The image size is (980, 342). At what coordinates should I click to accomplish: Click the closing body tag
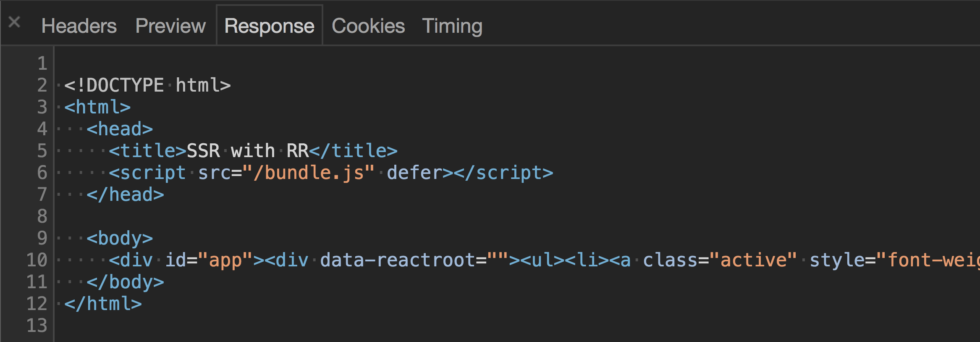click(x=125, y=282)
